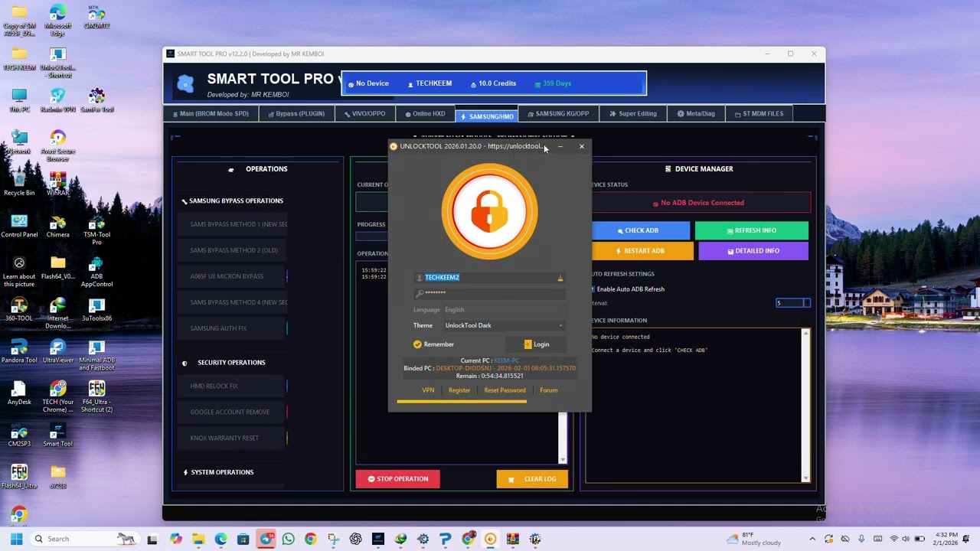The width and height of the screenshot is (980, 551).
Task: Open the Forum link
Action: pyautogui.click(x=548, y=390)
